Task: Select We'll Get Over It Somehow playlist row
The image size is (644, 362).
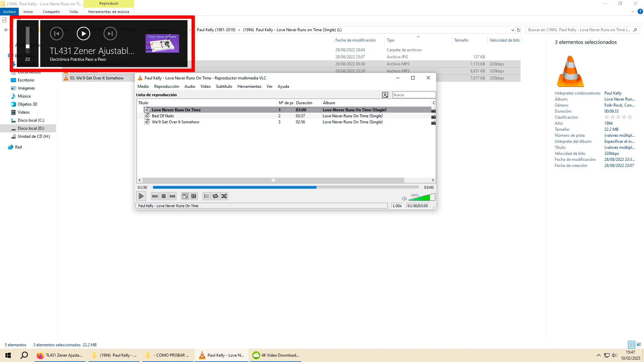Action: pos(286,122)
